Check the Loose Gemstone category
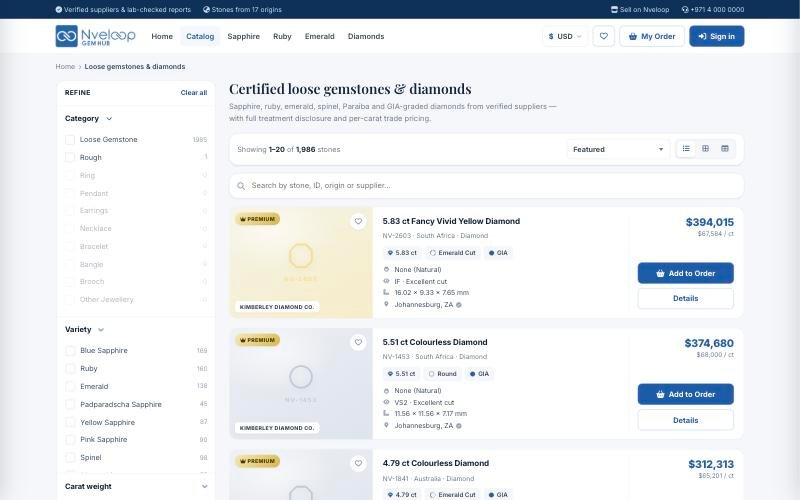Image resolution: width=800 pixels, height=500 pixels. [70, 140]
